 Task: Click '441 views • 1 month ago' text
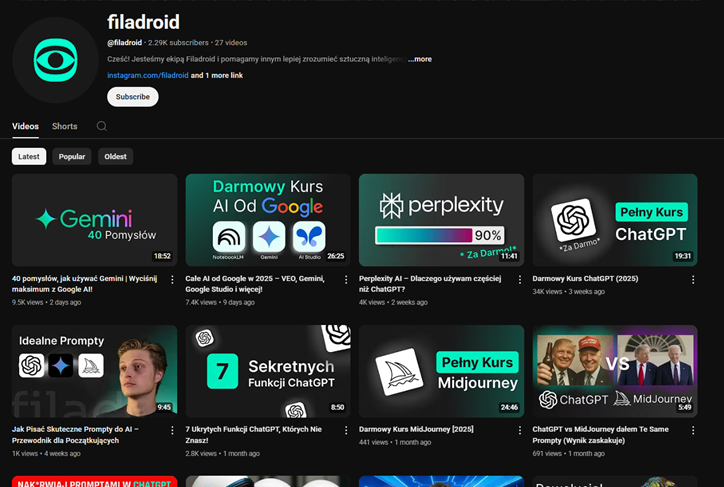(395, 442)
